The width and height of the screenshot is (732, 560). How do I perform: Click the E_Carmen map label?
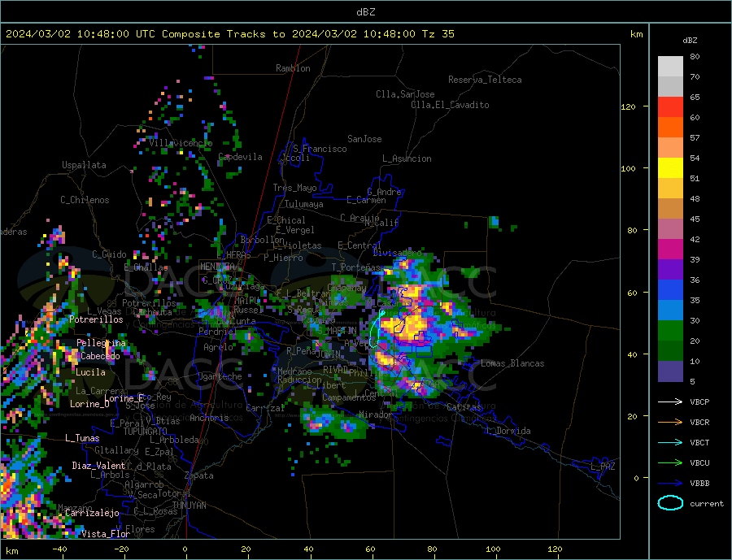click(366, 200)
